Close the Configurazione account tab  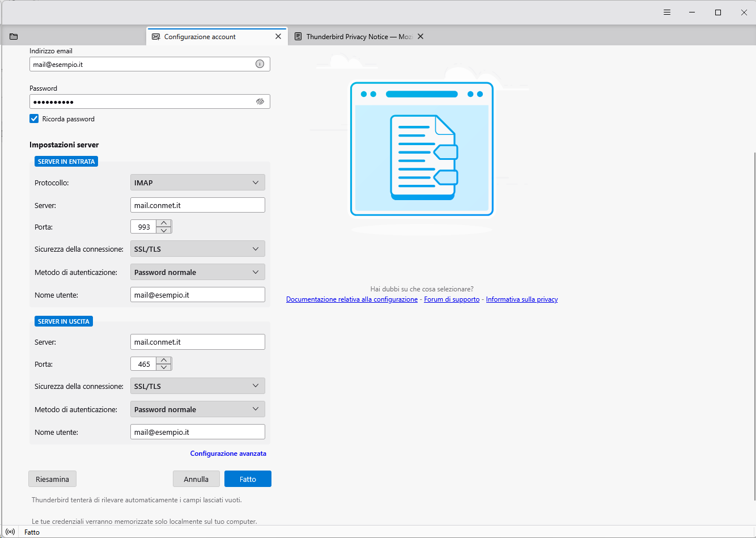click(278, 36)
